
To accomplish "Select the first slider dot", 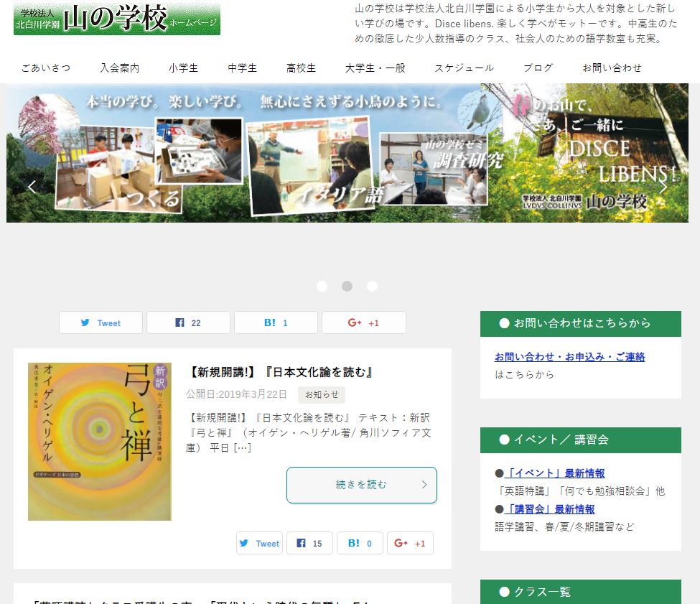I will (x=322, y=286).
